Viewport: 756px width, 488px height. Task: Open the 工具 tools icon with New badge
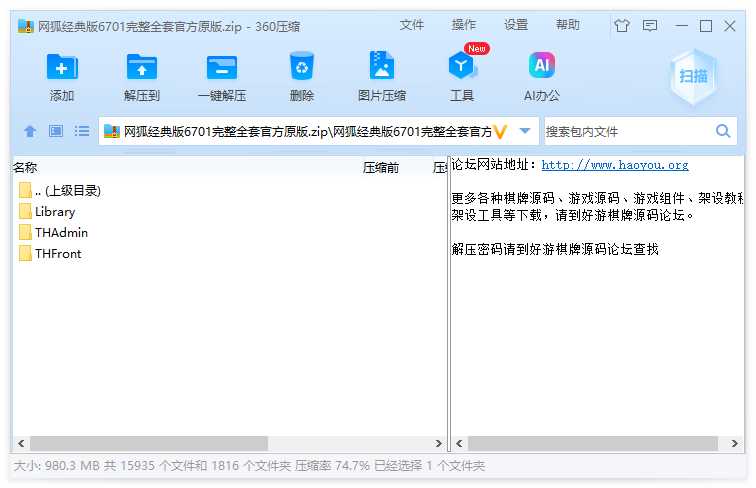462,66
